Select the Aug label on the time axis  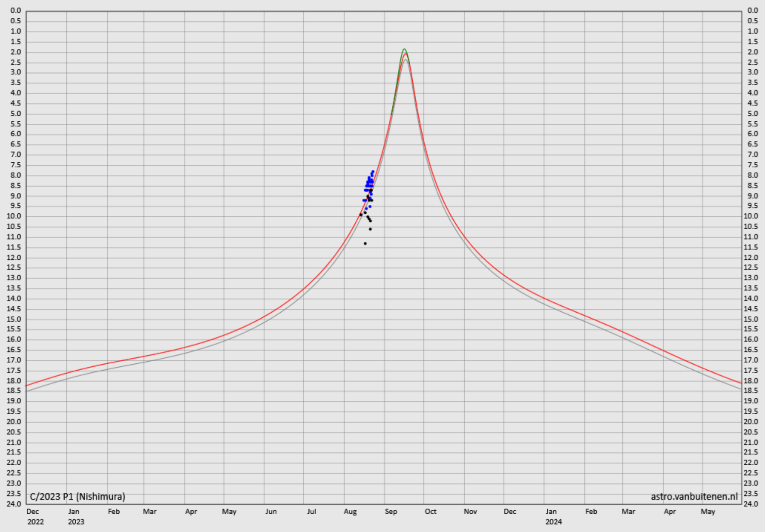pos(350,511)
